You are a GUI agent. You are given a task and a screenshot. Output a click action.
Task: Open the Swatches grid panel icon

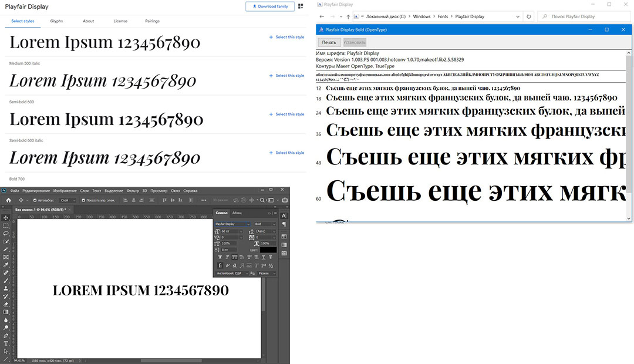(x=284, y=237)
